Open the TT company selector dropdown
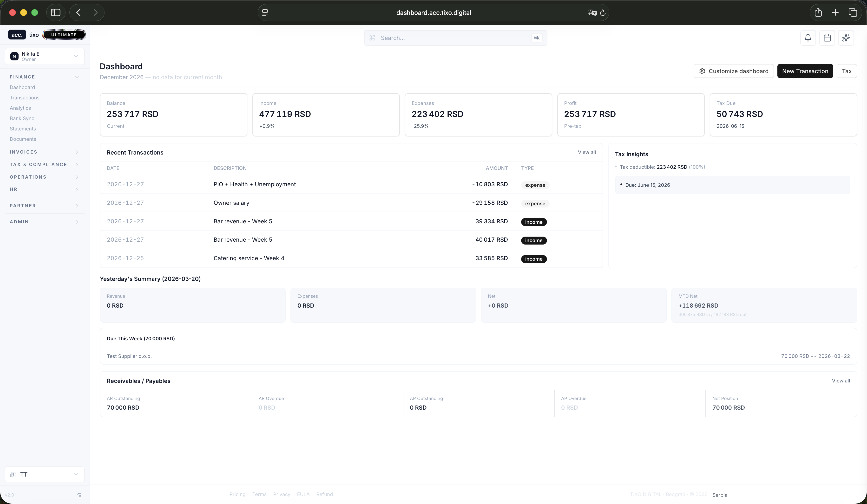The width and height of the screenshot is (867, 504). tap(45, 474)
